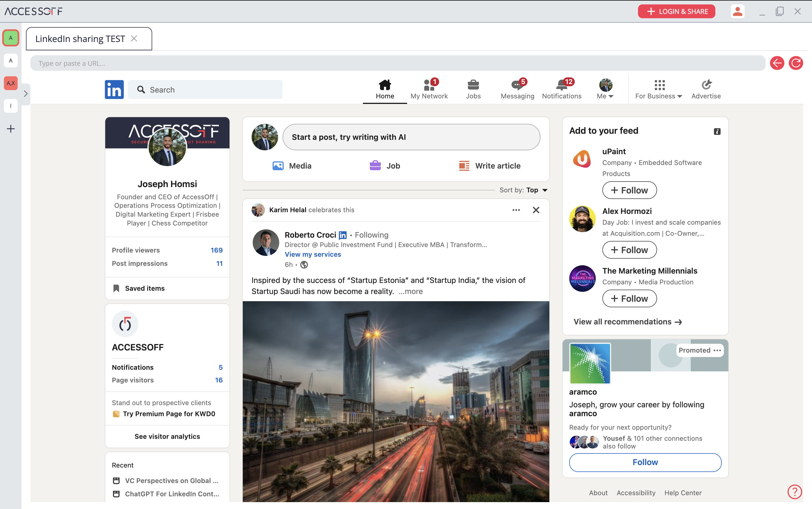
Task: Open the user account icon
Action: [737, 11]
